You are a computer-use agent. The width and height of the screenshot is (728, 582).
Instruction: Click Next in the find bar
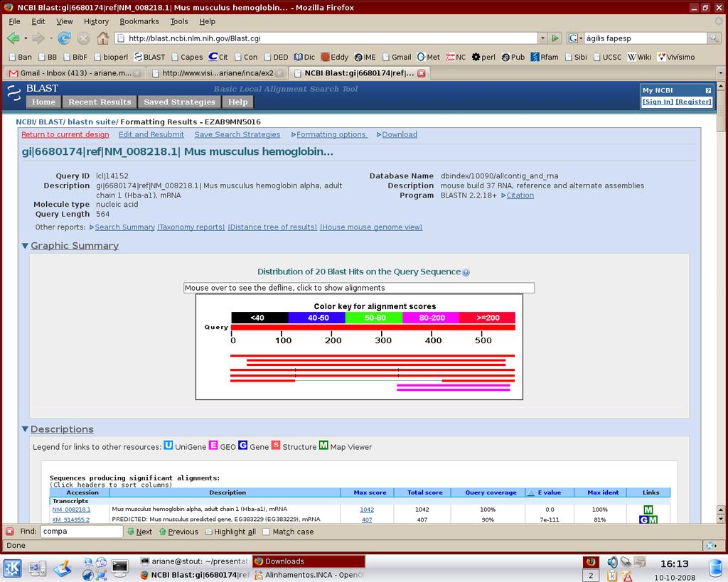point(139,532)
